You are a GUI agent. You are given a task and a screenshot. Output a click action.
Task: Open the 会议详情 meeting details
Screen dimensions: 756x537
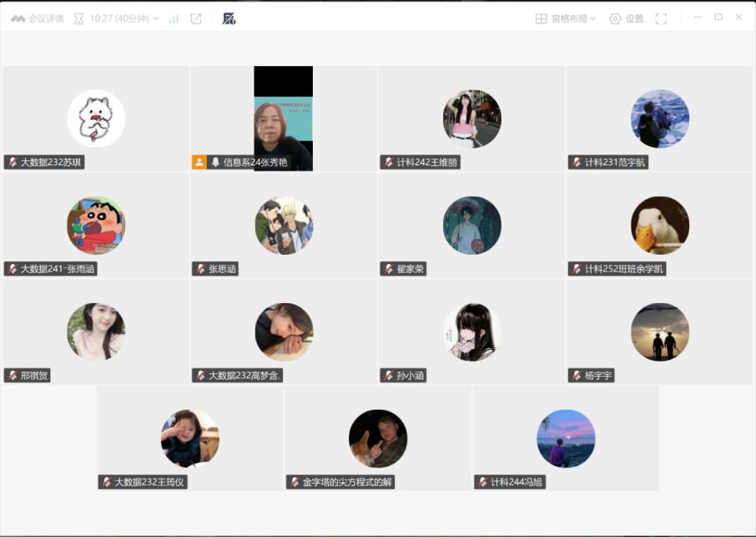click(x=45, y=18)
